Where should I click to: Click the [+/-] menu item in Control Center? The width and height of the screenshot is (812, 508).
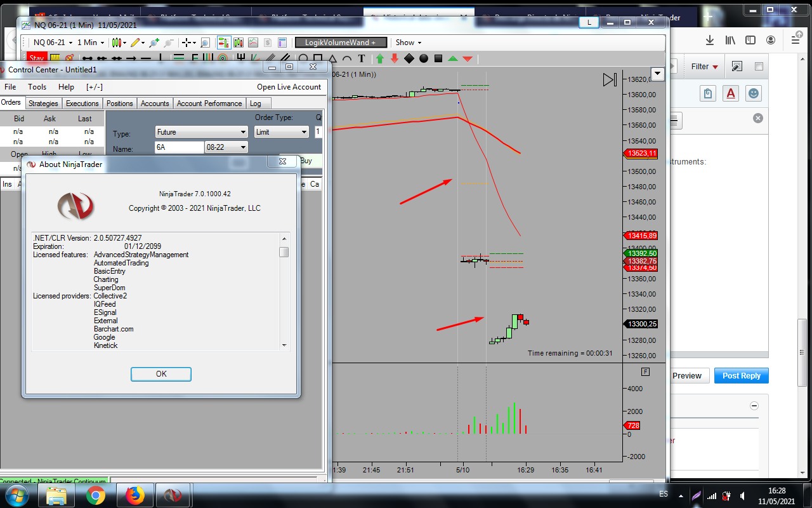tap(95, 87)
